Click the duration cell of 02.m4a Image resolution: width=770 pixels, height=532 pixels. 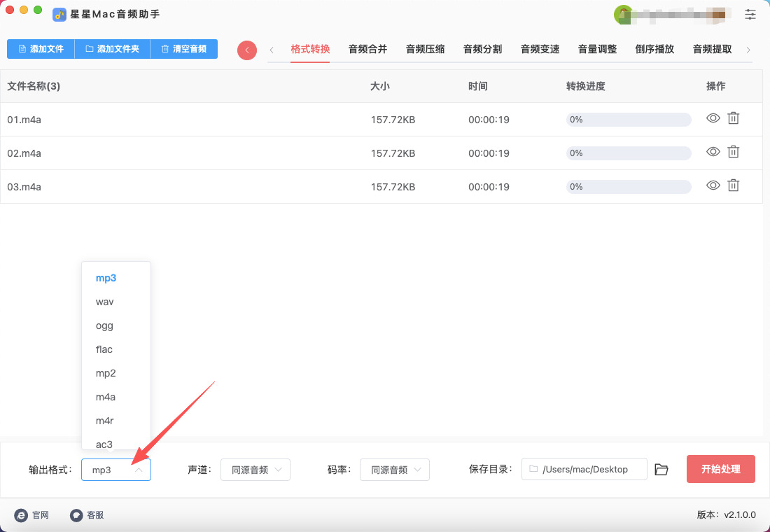click(489, 153)
